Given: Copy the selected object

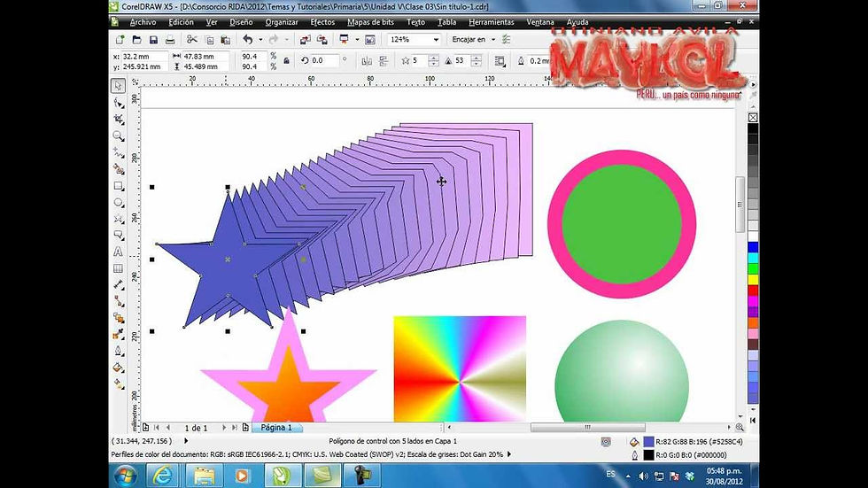Looking at the screenshot, I should pyautogui.click(x=209, y=40).
